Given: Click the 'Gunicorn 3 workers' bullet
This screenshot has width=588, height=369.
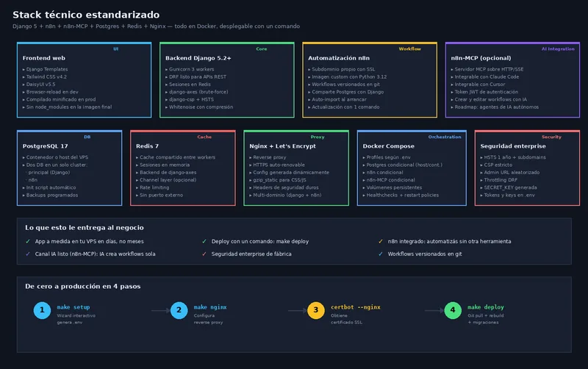Looking at the screenshot, I should click(190, 69).
